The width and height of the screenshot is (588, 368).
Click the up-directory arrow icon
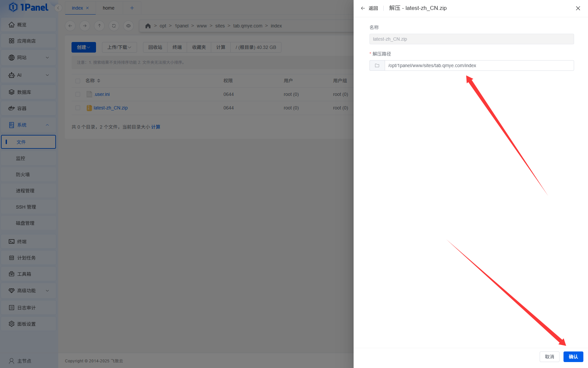click(99, 26)
